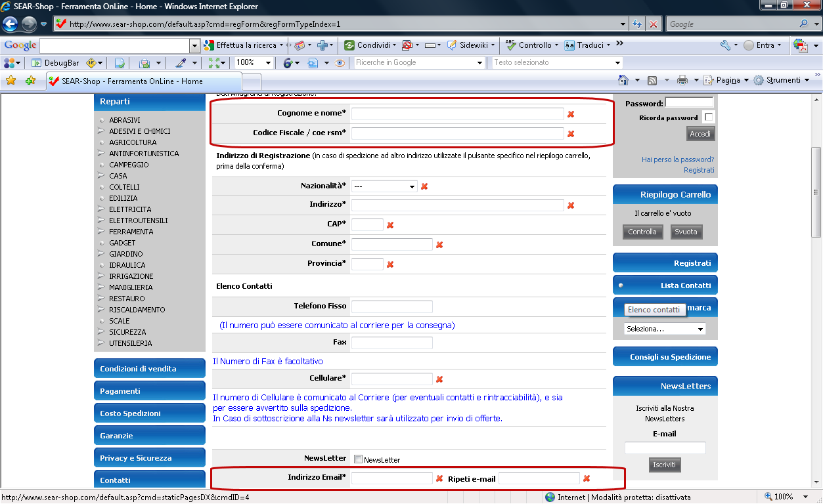Click the PDF converter icon
Viewport: 823px width, 504px height.
[800, 45]
